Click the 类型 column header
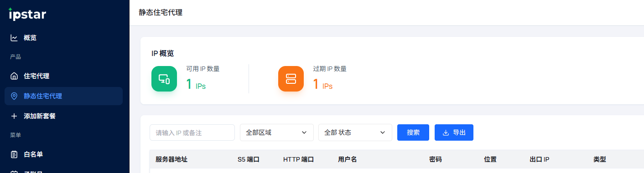The image size is (644, 173). 600,159
